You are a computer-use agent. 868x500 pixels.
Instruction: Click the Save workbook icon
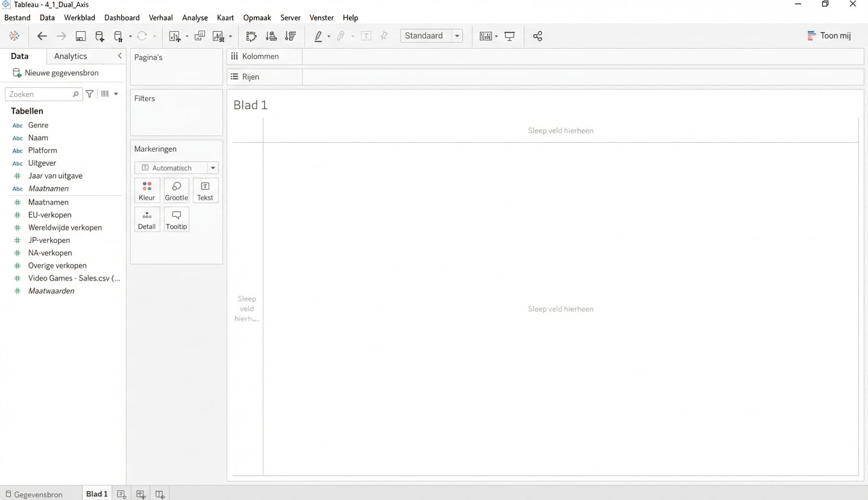[x=80, y=36]
